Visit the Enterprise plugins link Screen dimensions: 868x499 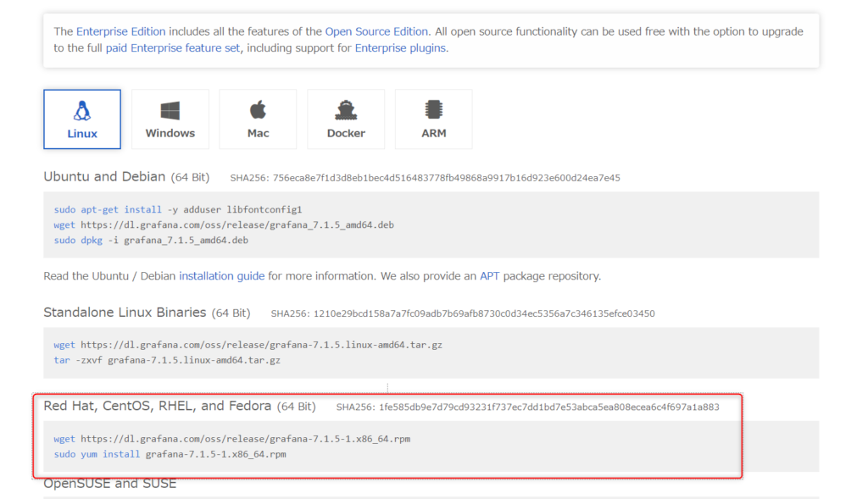(x=400, y=48)
